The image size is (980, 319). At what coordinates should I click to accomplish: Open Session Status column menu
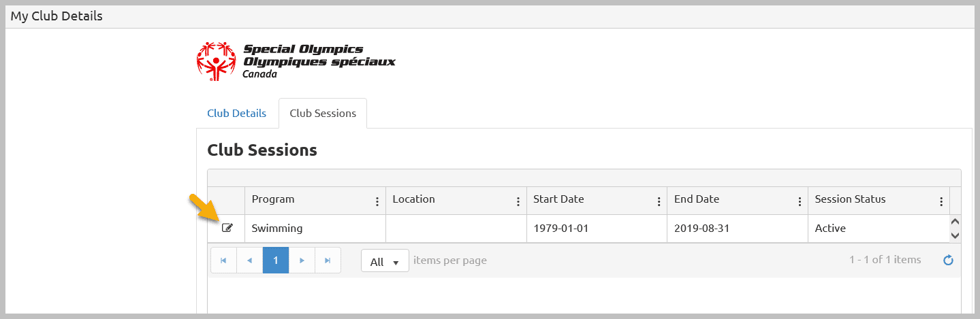pos(941,201)
